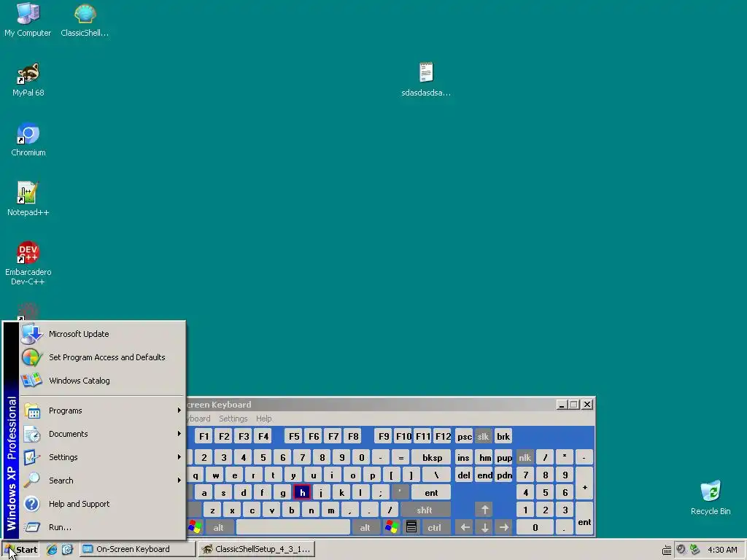
Task: Click the left arrow key
Action: pyautogui.click(x=465, y=528)
